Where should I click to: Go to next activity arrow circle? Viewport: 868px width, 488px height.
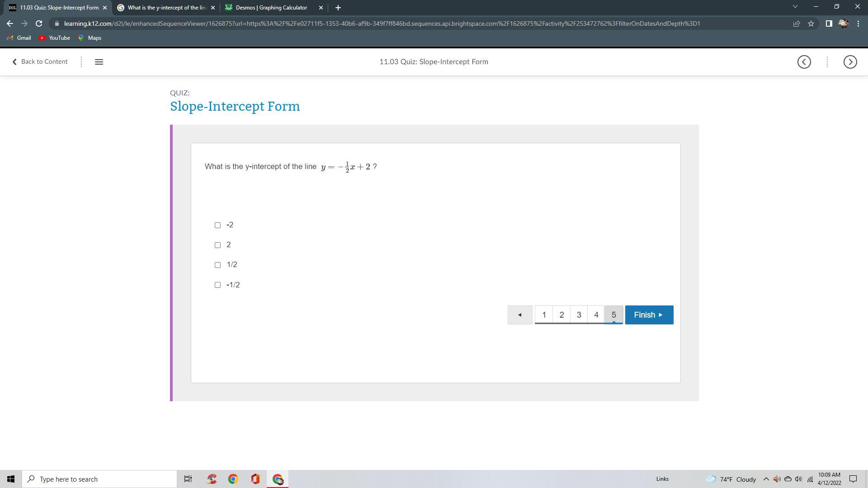pyautogui.click(x=850, y=62)
